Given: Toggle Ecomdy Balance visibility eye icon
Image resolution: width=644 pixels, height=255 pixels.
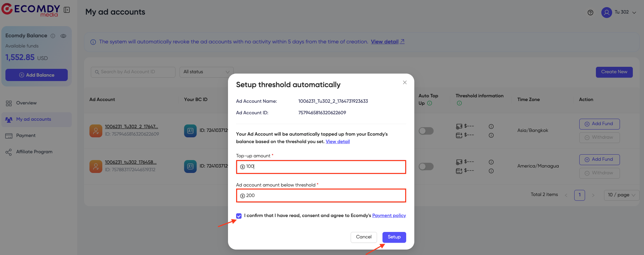Looking at the screenshot, I should tap(63, 36).
